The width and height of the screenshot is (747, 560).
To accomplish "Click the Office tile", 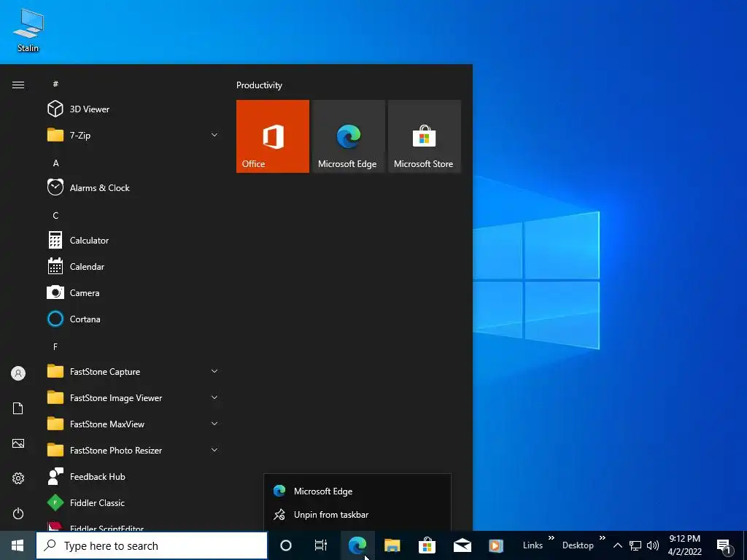I will [x=273, y=136].
